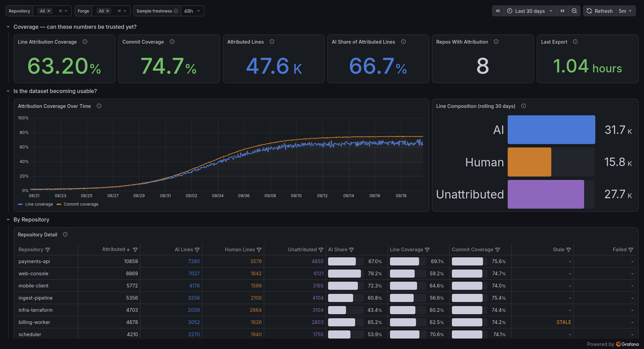The image size is (644, 349).
Task: Click the AI bar in Line Composition
Action: click(551, 130)
